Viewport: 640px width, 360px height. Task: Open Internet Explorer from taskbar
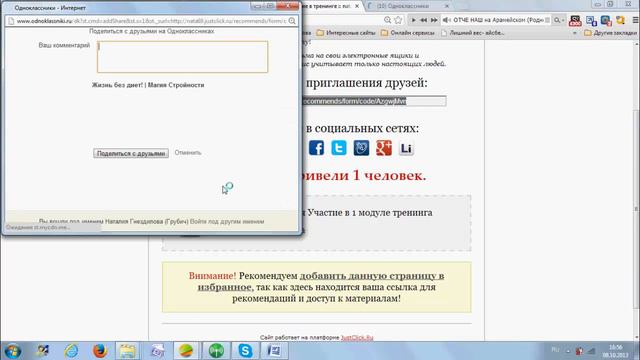point(71,351)
